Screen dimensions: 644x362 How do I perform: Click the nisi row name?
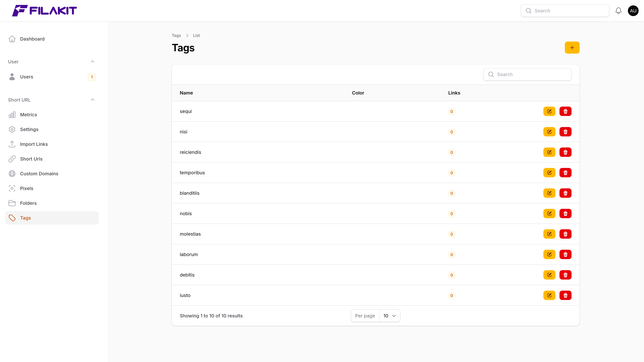(183, 132)
